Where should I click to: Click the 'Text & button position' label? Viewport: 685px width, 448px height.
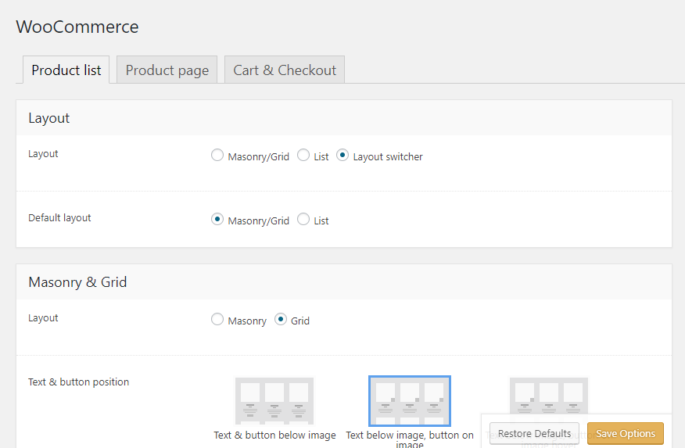coord(78,381)
